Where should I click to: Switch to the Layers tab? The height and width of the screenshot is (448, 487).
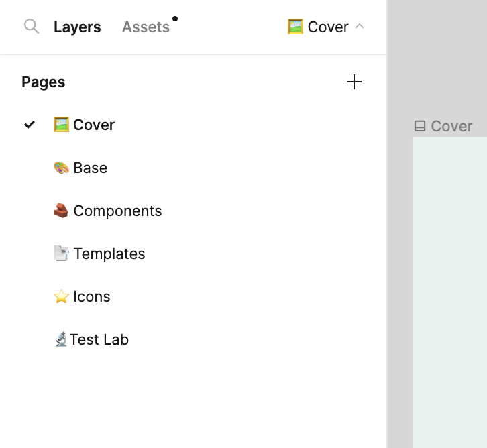[x=77, y=27]
